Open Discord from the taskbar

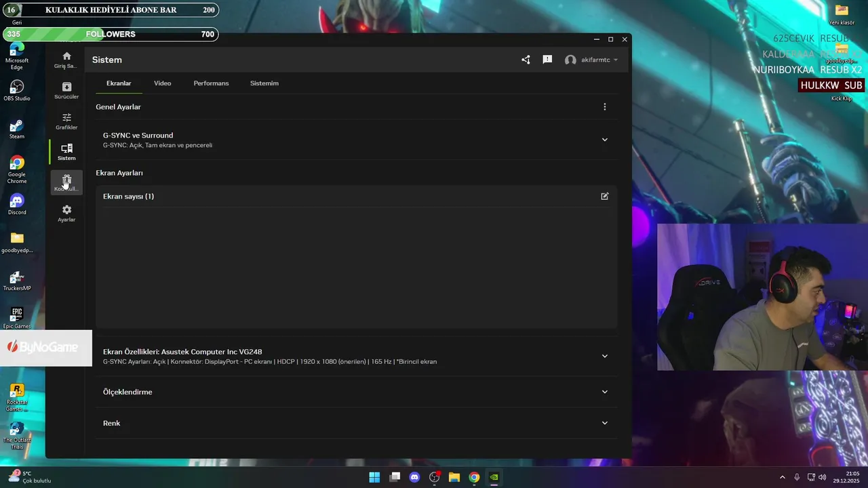click(x=414, y=477)
